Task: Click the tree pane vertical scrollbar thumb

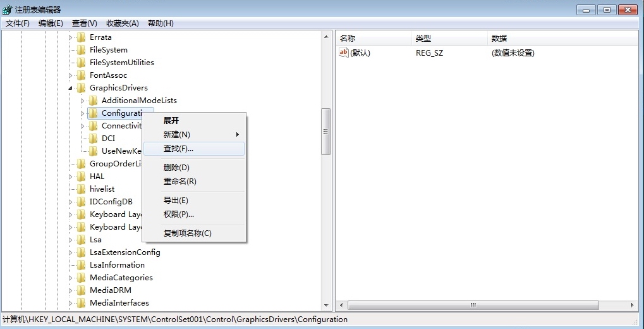Action: [x=326, y=132]
